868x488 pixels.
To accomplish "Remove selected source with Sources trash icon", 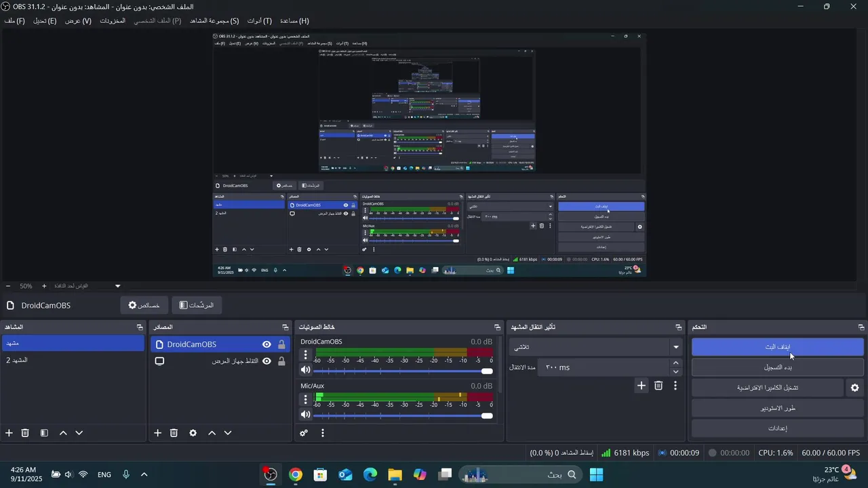I will 174,433.
